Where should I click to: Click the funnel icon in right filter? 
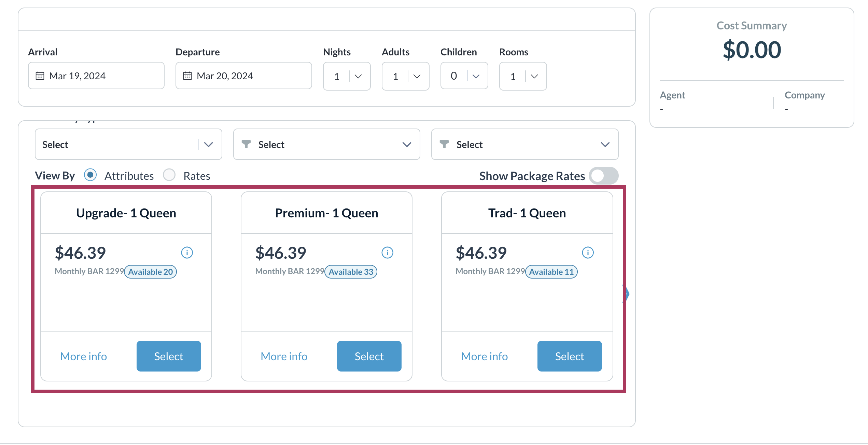click(x=444, y=144)
